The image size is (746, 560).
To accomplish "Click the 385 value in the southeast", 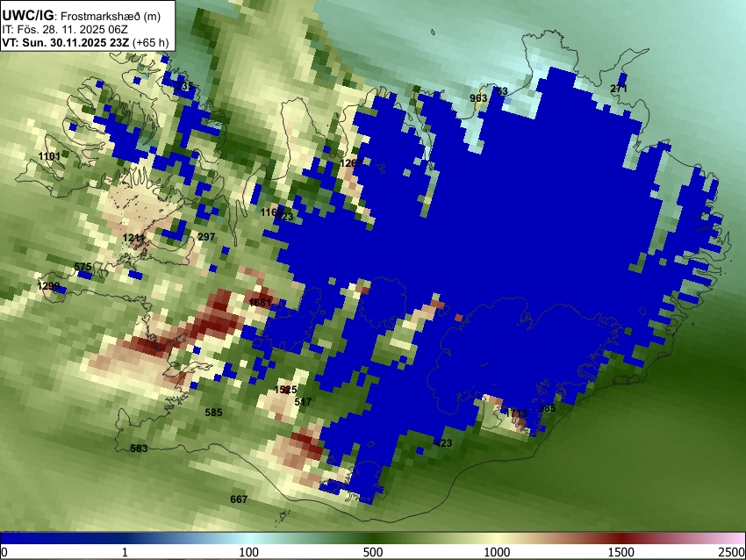I will point(547,408).
